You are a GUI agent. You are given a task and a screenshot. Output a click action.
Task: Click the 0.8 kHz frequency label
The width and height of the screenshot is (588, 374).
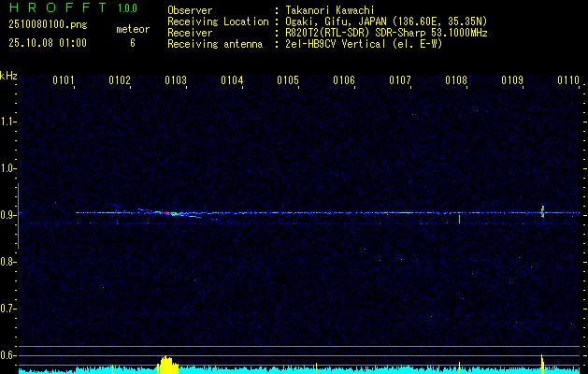tap(7, 262)
